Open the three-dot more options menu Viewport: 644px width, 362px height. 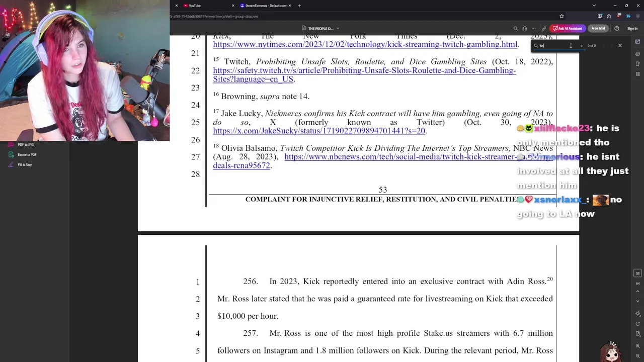click(x=534, y=29)
